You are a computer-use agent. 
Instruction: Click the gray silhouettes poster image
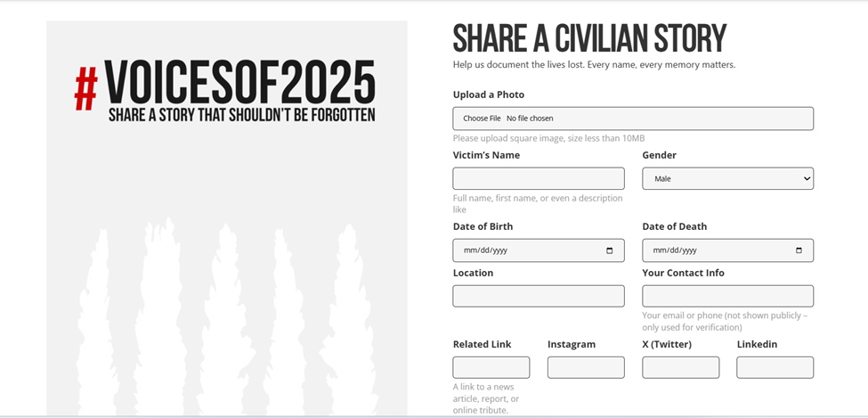coord(227,312)
